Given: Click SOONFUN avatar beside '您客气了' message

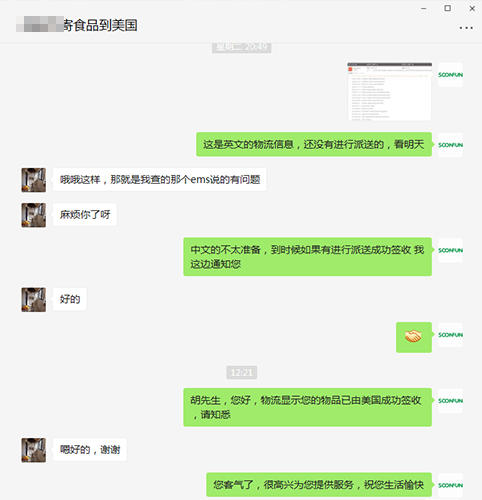Looking at the screenshot, I should tap(450, 485).
